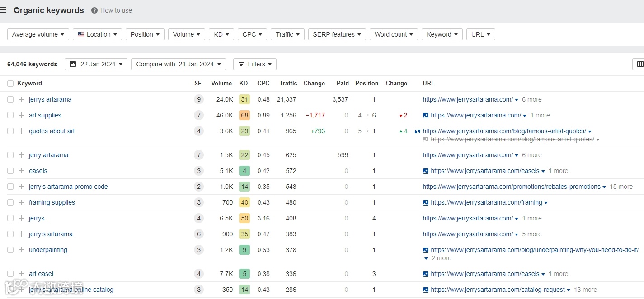This screenshot has width=644, height=299.
Task: Open the Location filter dropdown
Action: coord(97,34)
